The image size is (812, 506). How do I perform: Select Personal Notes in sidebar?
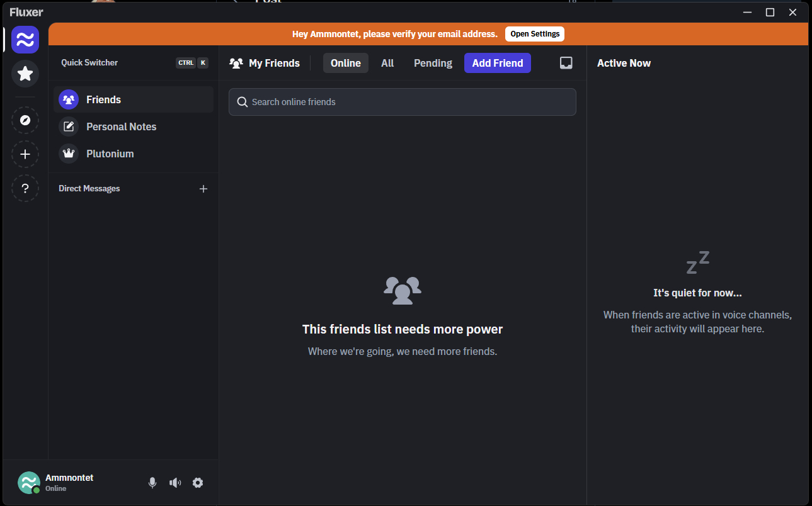click(x=121, y=126)
